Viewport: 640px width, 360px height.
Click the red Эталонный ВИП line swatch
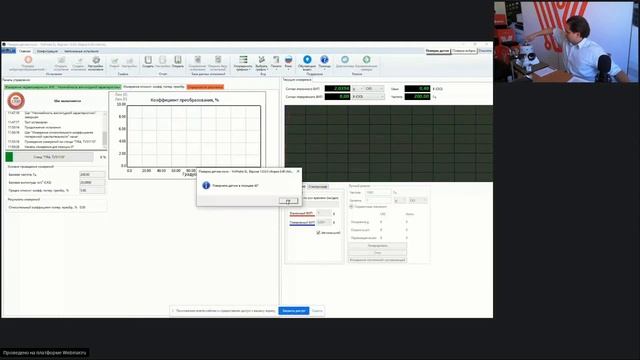pos(302,214)
